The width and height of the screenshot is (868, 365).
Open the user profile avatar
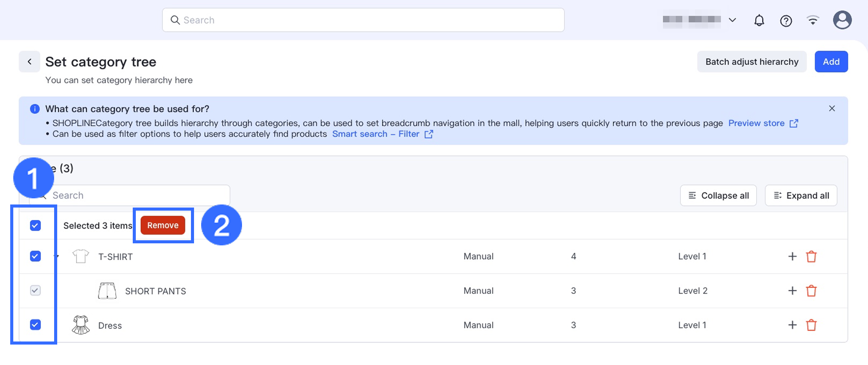pos(842,20)
